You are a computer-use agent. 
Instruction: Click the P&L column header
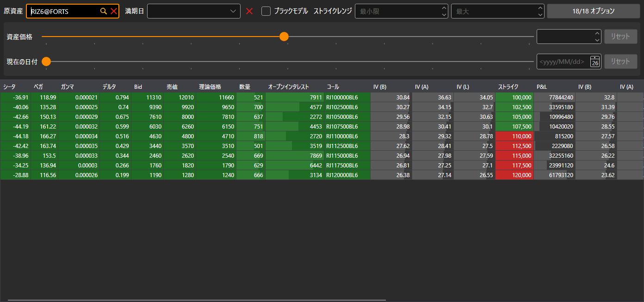555,86
